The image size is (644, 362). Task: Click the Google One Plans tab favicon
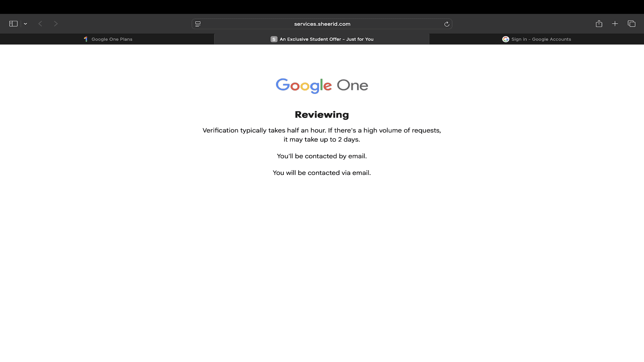tap(86, 39)
